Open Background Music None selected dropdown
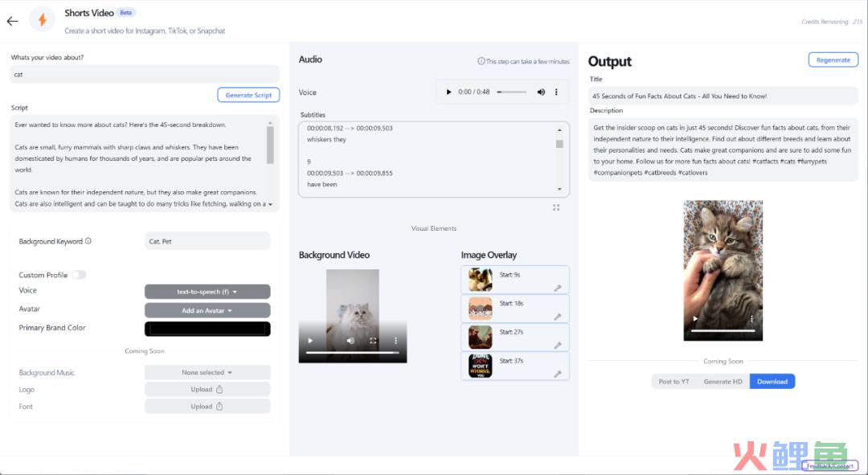The image size is (868, 475). click(207, 373)
